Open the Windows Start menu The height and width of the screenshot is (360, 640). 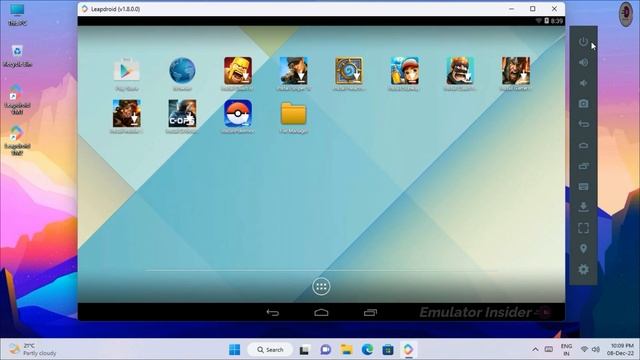point(234,350)
